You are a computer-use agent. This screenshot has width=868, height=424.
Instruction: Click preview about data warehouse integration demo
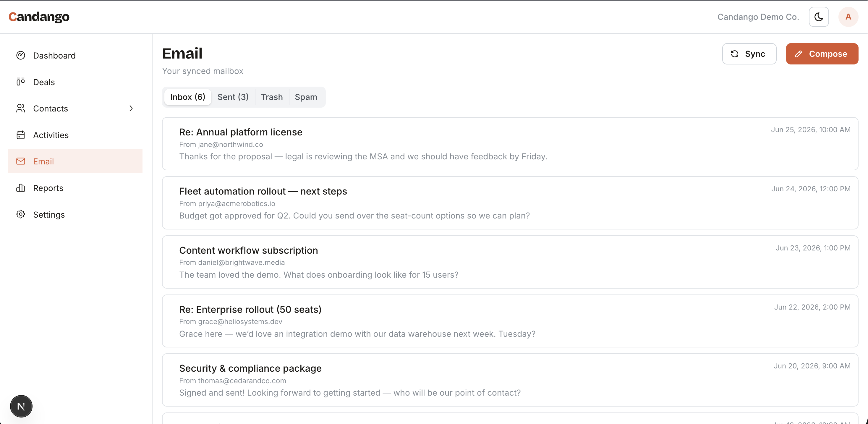(x=357, y=334)
